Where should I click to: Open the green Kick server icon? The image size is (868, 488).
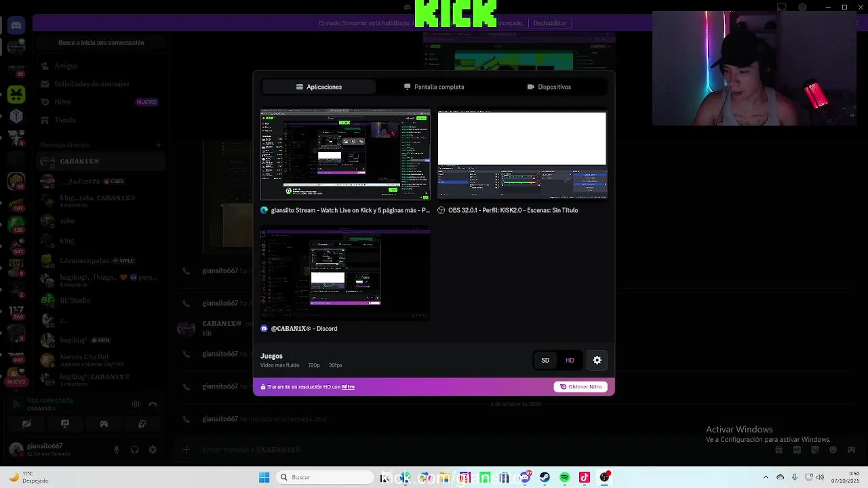click(x=16, y=94)
